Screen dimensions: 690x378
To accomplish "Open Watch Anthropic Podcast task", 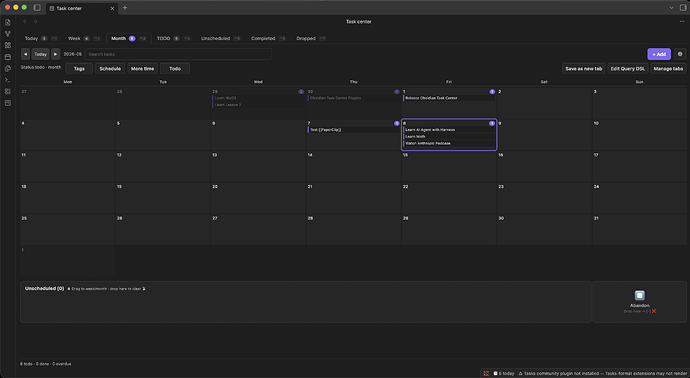I will click(x=449, y=143).
